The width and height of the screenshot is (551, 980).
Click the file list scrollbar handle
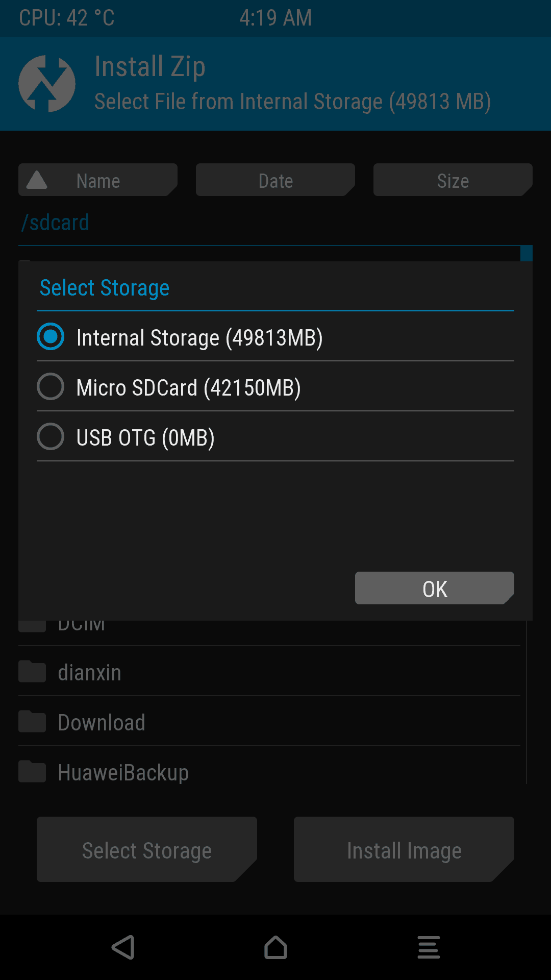pyautogui.click(x=527, y=254)
